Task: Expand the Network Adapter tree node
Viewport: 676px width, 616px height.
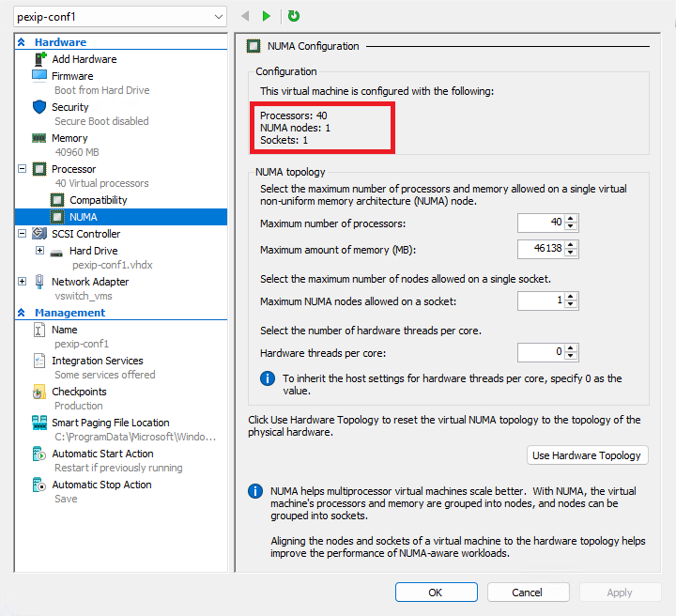Action: coord(22,282)
